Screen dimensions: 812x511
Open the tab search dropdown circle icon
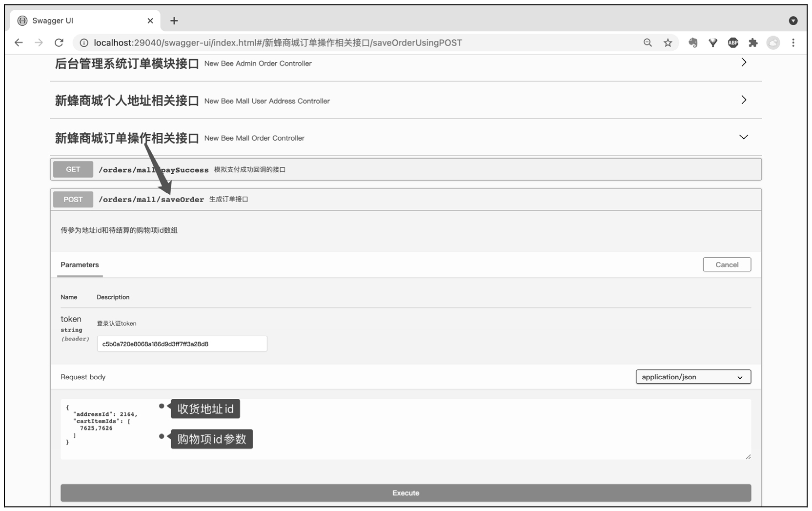pos(793,20)
